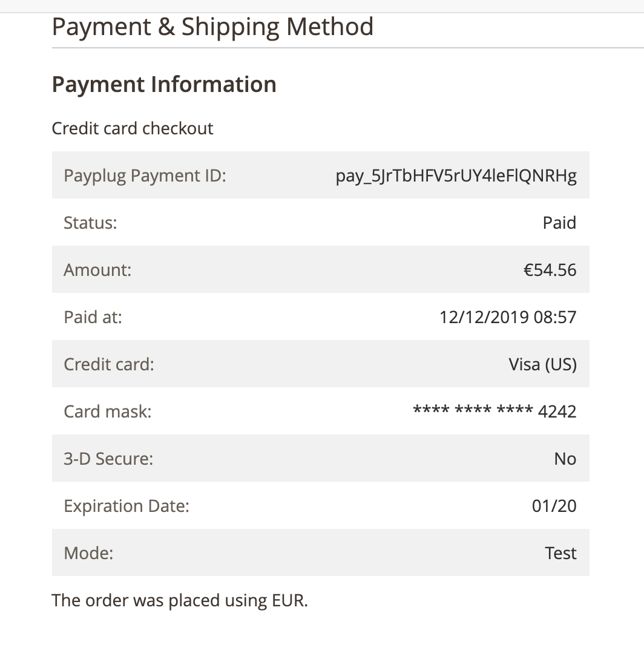The image size is (644, 662).
Task: Click the Expiration Date label
Action: [126, 506]
